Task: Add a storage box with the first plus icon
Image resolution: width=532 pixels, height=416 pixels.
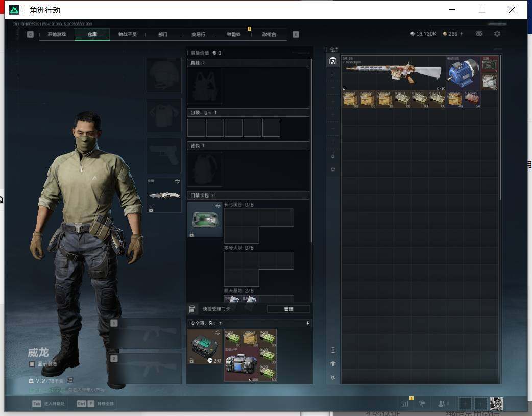Action: coord(333,74)
